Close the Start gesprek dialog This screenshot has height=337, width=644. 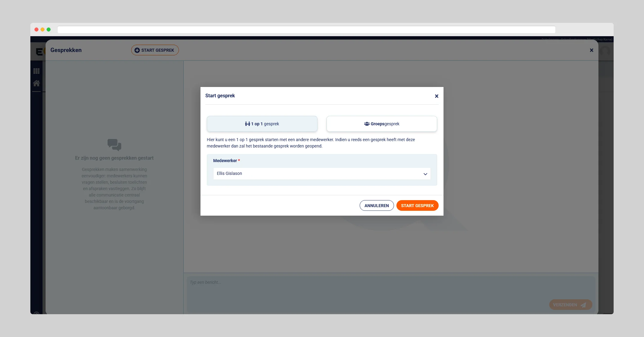point(437,96)
